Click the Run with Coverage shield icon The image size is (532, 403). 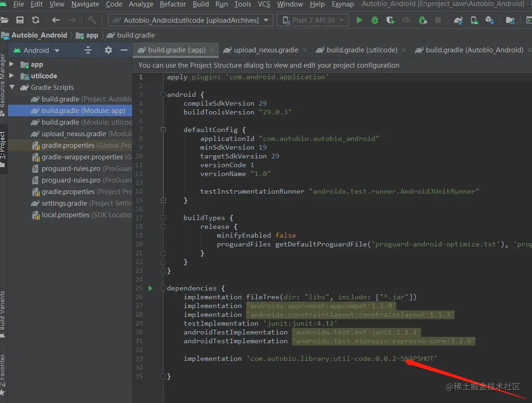(x=391, y=20)
